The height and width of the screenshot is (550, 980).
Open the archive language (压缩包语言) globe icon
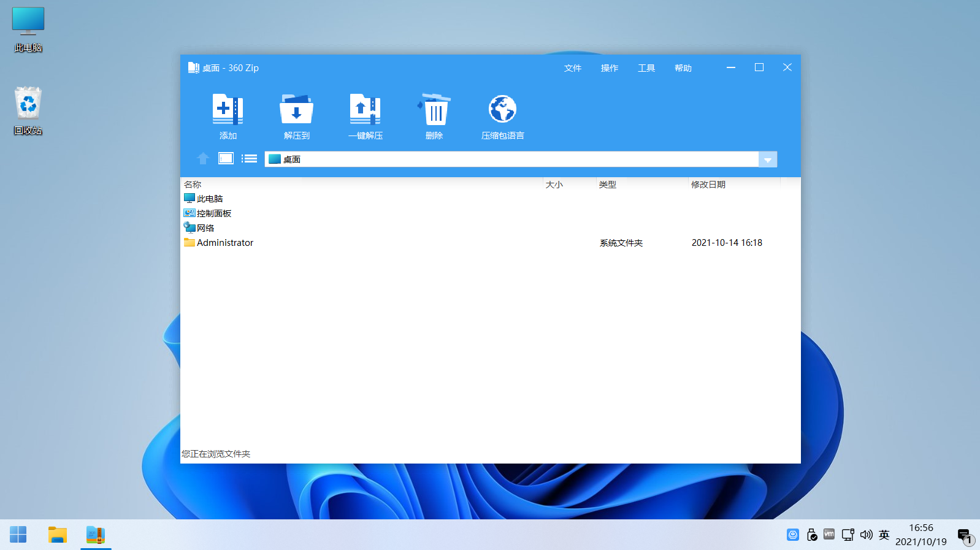pyautogui.click(x=502, y=110)
